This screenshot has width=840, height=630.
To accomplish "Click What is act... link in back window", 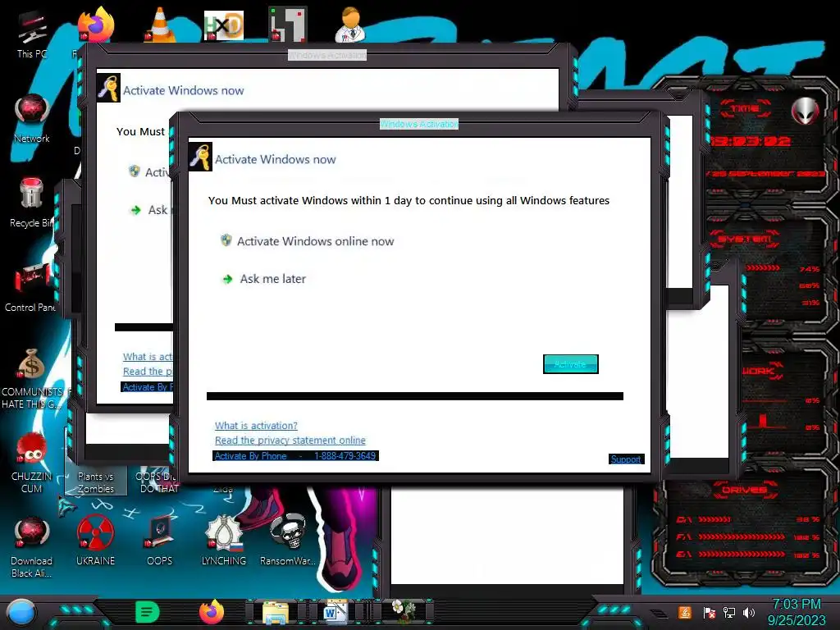I will 148,357.
